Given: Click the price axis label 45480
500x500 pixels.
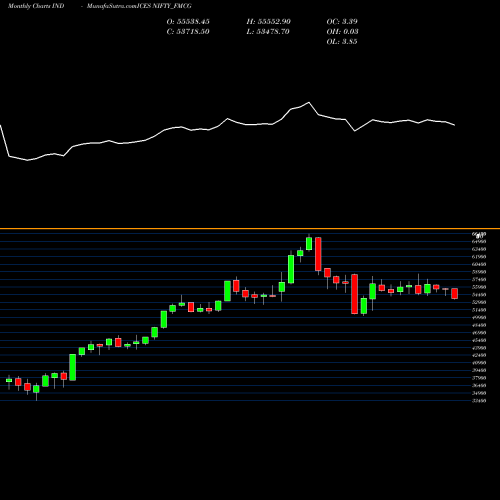Looking at the screenshot, I should pos(479,340).
